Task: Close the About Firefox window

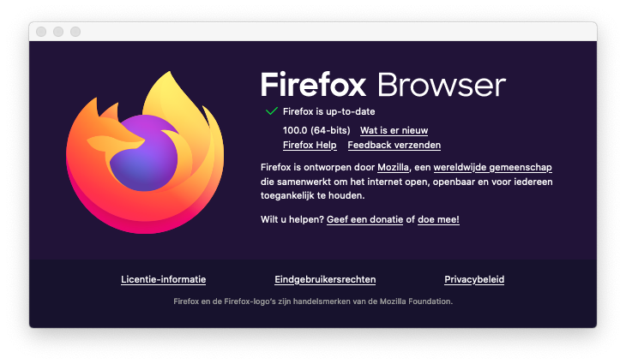Action: click(41, 32)
